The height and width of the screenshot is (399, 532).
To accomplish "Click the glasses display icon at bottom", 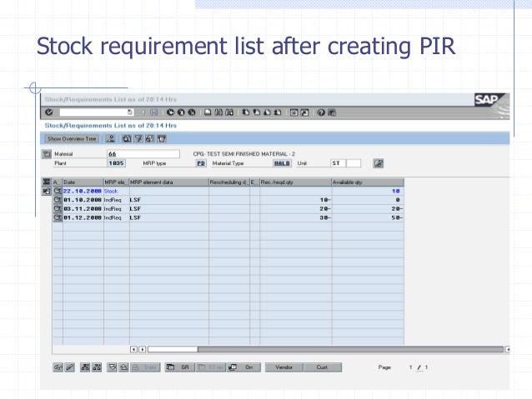I will coord(58,367).
